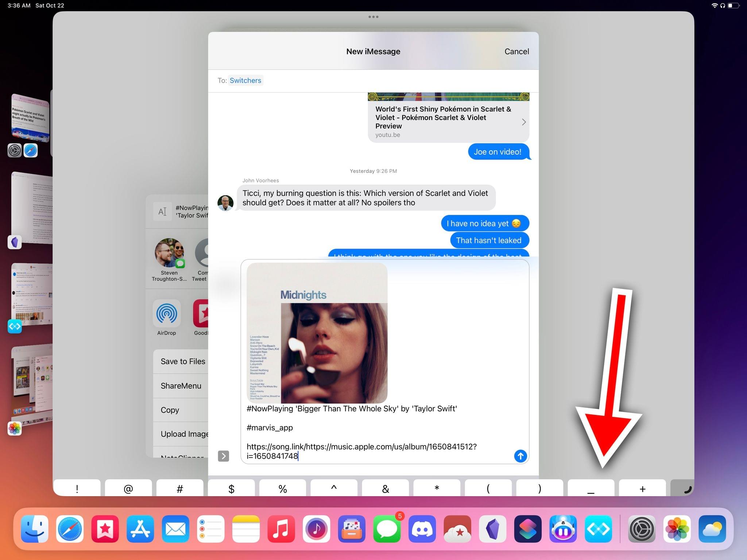Open App Store in the dock
The image size is (747, 560).
click(x=140, y=529)
